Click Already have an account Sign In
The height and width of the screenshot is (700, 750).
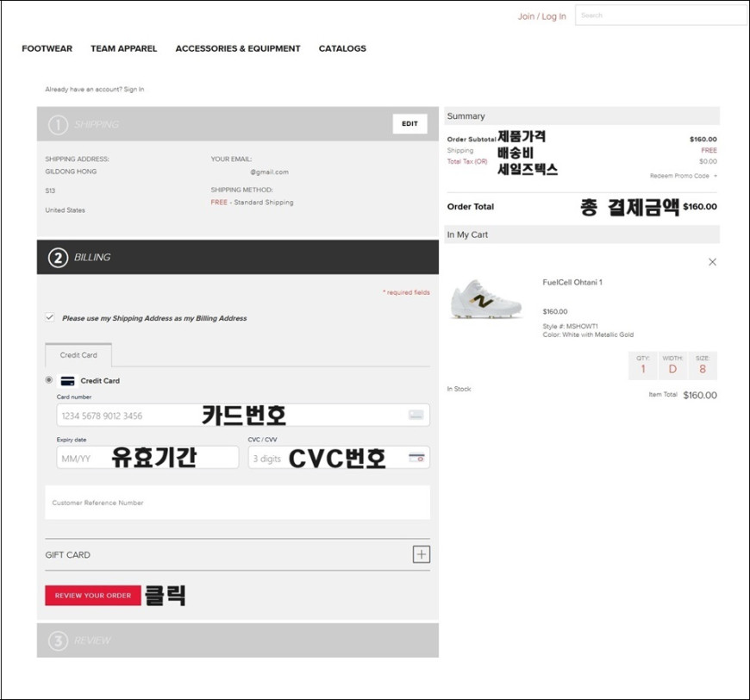(x=95, y=89)
